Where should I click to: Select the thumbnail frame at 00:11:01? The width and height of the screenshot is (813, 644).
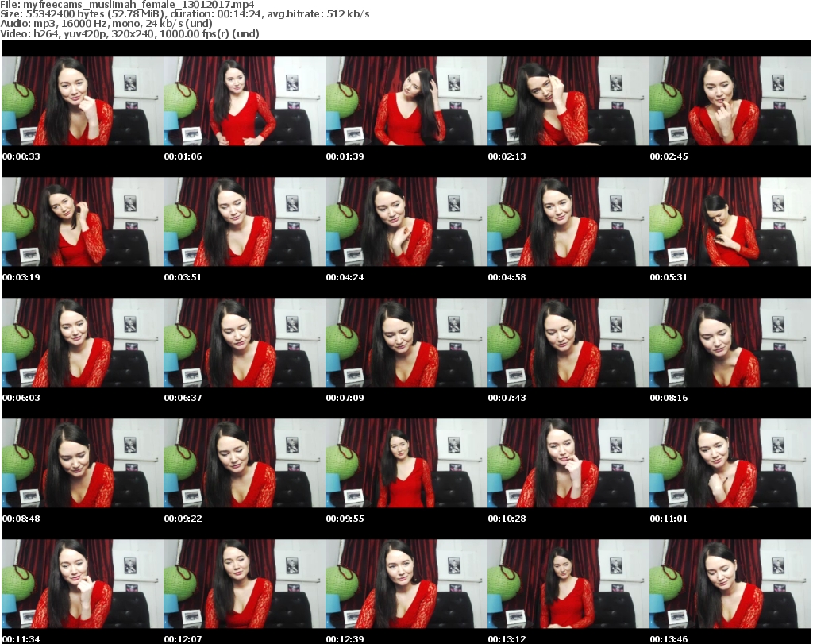pos(730,464)
